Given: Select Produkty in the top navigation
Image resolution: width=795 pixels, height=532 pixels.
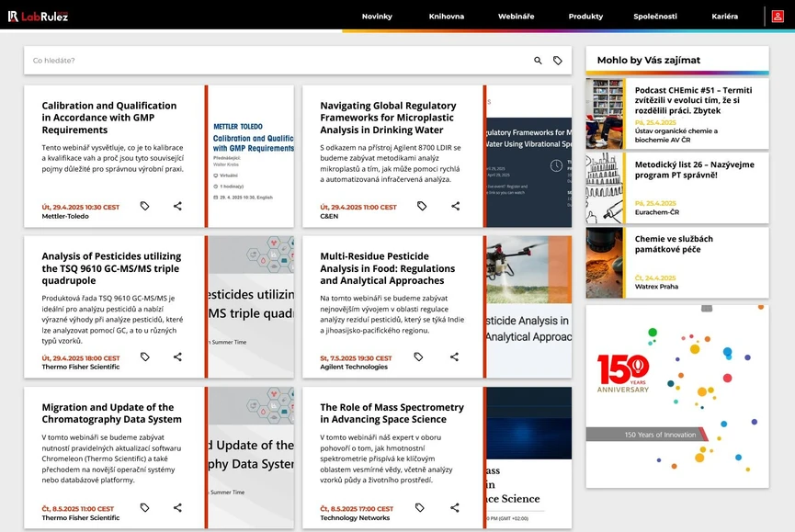Looking at the screenshot, I should tap(585, 17).
